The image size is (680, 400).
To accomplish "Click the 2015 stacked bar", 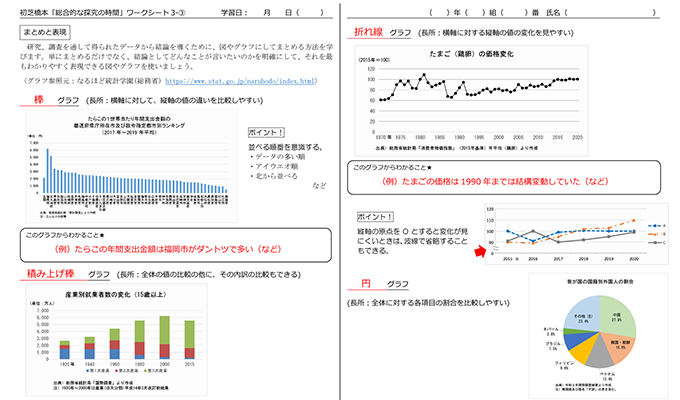I will pyautogui.click(x=190, y=340).
